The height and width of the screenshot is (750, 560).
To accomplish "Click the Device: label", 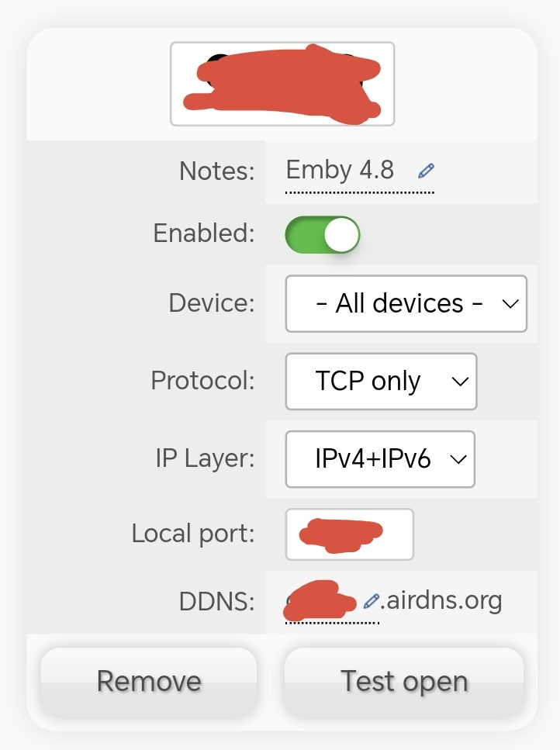I will pos(211,302).
